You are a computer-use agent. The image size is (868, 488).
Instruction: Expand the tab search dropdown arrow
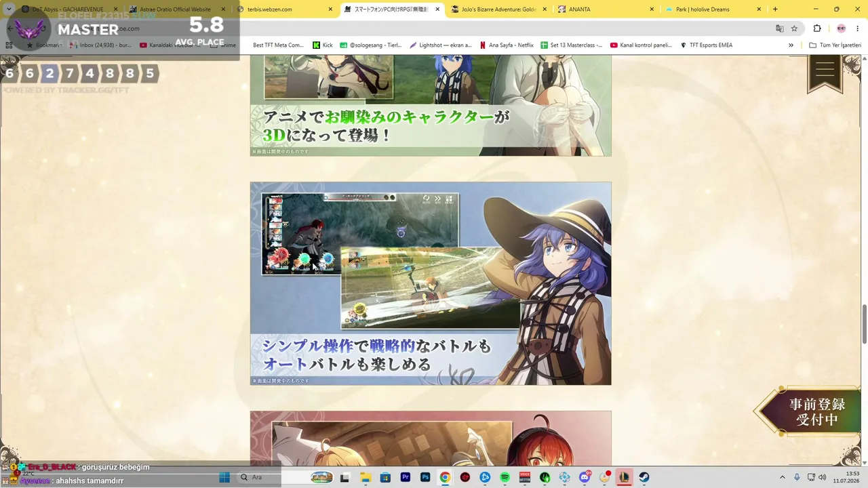coord(9,9)
